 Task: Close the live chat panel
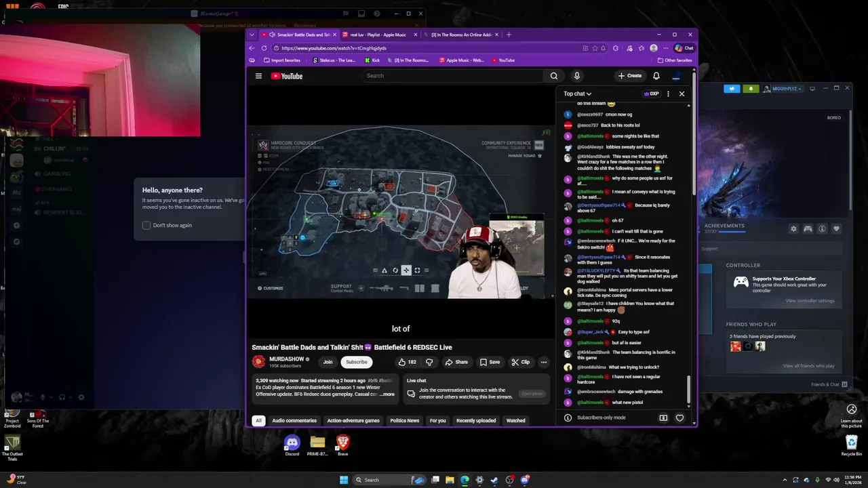tap(682, 94)
